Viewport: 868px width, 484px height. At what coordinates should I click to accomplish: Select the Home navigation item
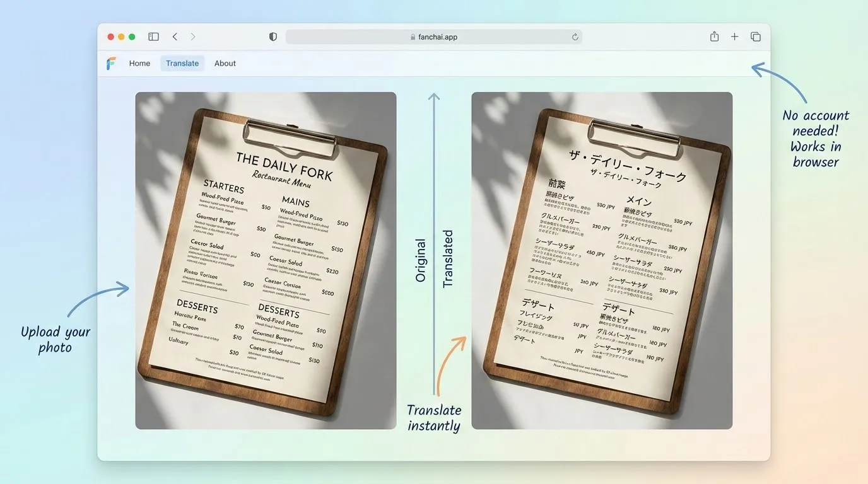[139, 63]
